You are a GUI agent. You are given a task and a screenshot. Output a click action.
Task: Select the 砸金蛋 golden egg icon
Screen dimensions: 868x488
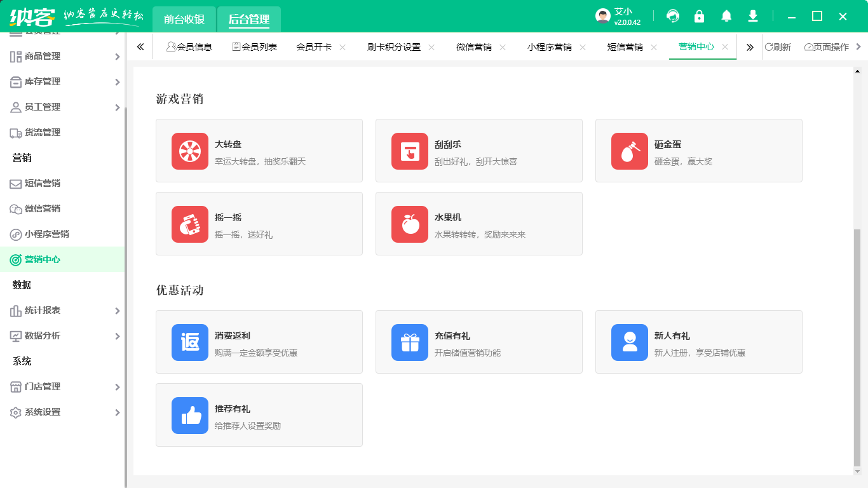(629, 151)
